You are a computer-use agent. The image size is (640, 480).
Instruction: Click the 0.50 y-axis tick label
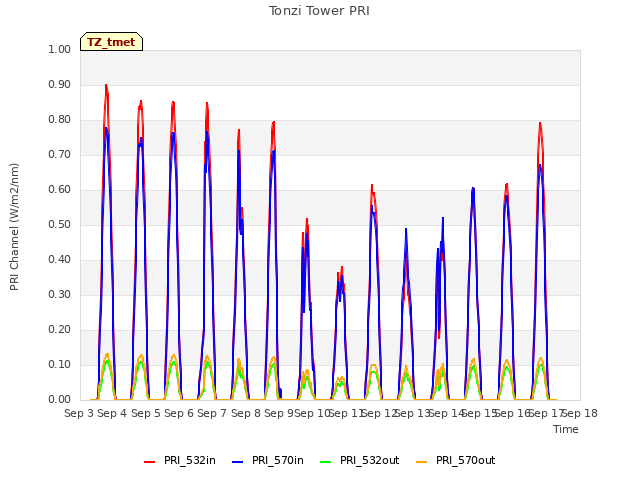tap(60, 224)
